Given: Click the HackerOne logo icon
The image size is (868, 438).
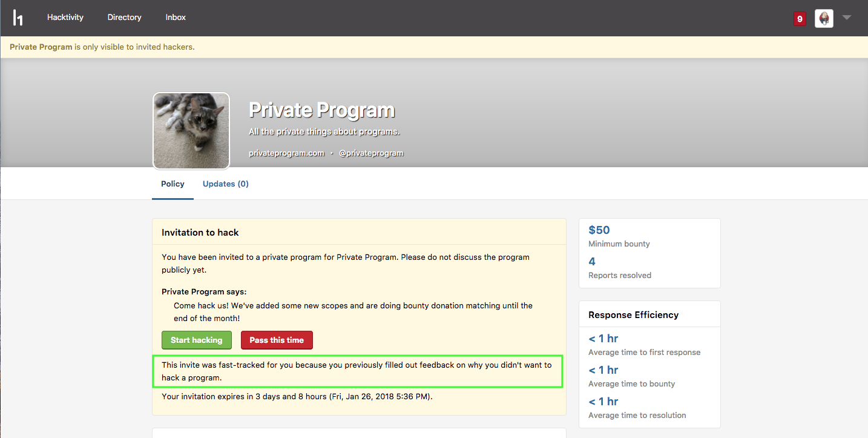Looking at the screenshot, I should [18, 18].
